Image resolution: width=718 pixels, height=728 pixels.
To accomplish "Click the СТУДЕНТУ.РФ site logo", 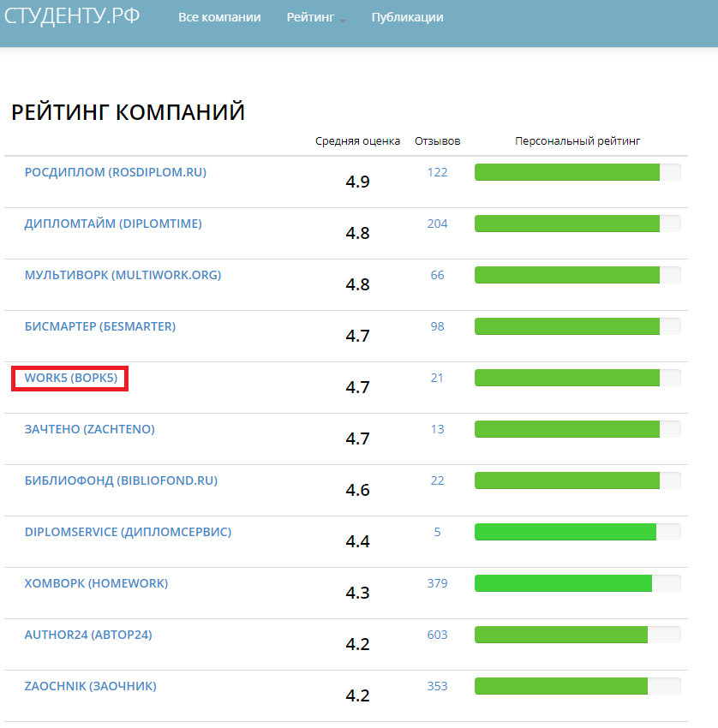I will pos(73,16).
